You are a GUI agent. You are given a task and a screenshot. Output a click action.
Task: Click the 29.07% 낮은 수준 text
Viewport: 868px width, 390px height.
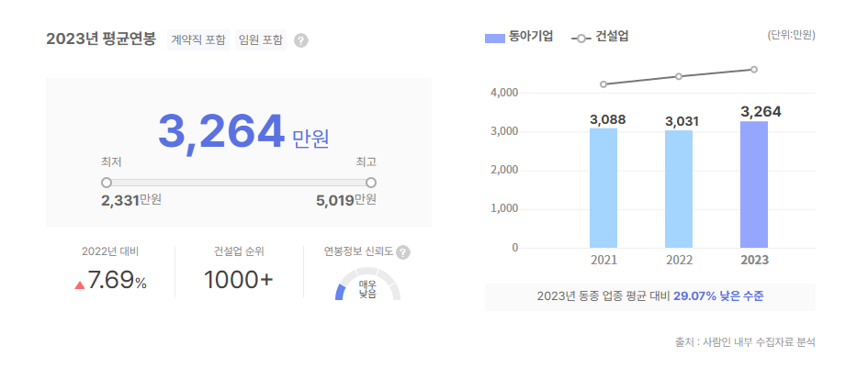718,296
